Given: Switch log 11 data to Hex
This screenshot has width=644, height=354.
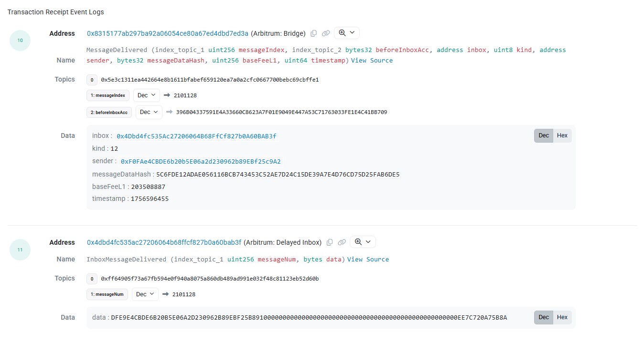Looking at the screenshot, I should point(562,317).
